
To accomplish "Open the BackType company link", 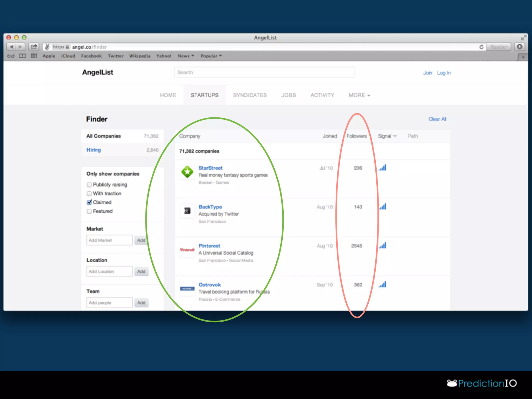I will click(210, 207).
